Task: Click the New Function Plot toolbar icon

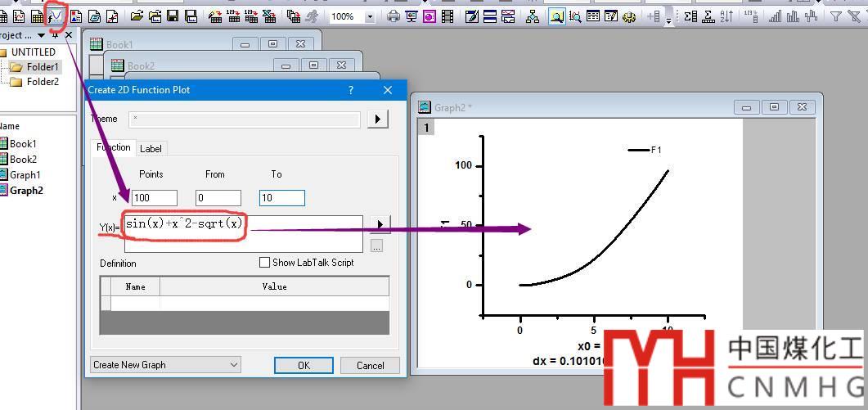Action: [56, 16]
